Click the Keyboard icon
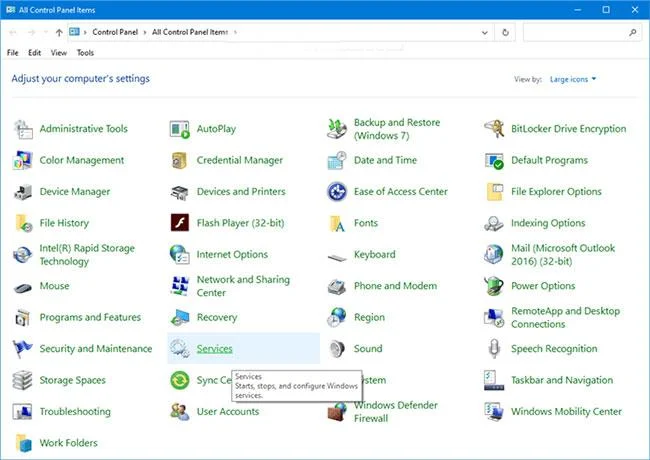The image size is (650, 460). click(x=337, y=257)
